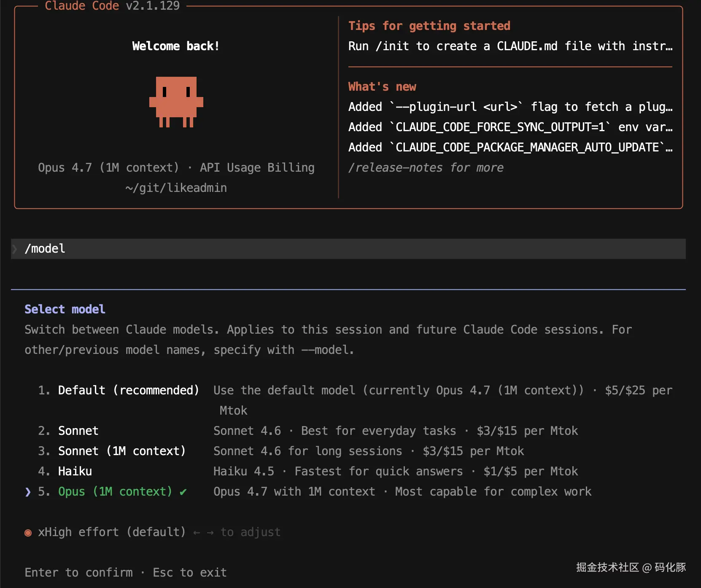Click the Tips for getting started heading
Viewport: 701px width, 588px height.
point(429,26)
